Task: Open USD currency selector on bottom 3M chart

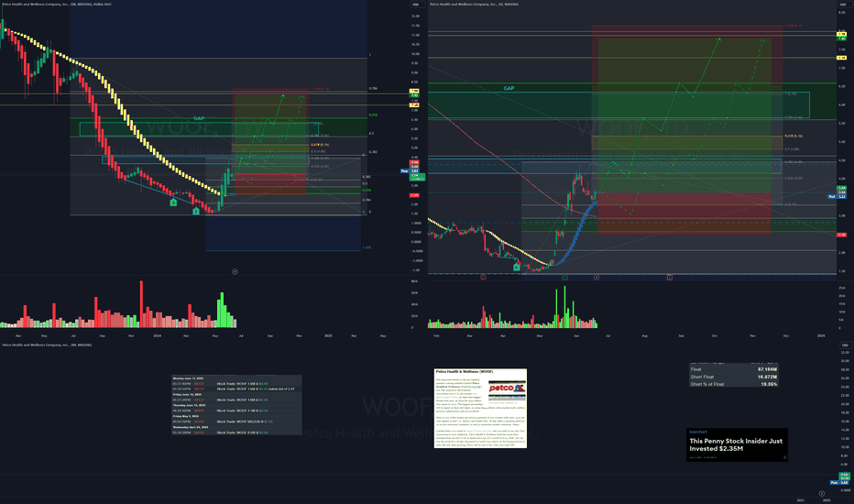Action: (845, 345)
